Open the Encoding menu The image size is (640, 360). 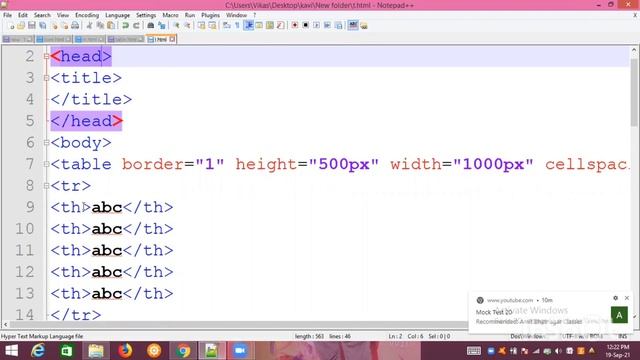pos(87,15)
